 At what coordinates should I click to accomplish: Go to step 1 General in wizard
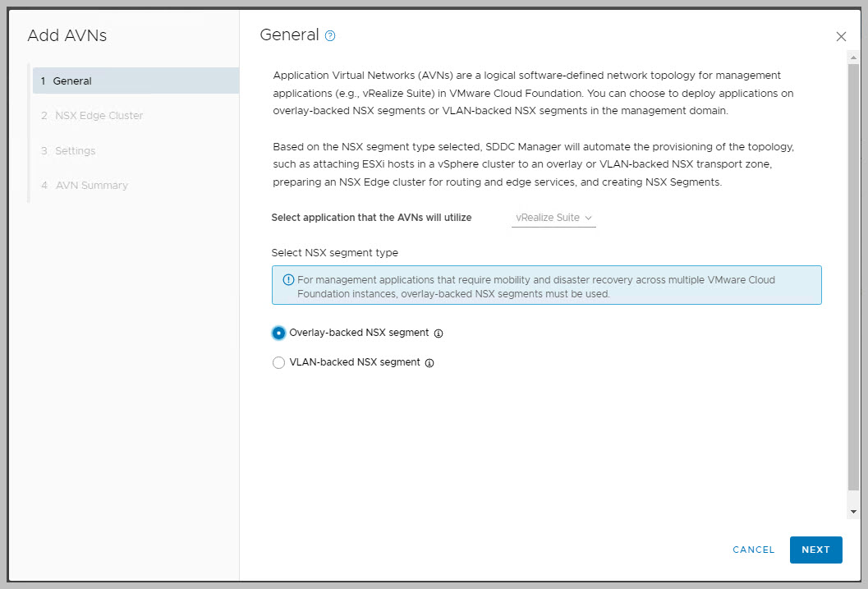[72, 81]
